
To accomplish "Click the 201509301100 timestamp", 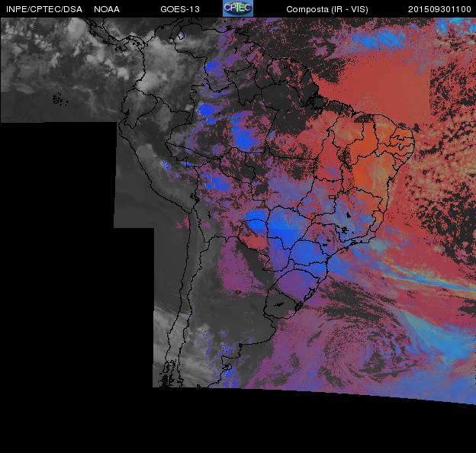I will coord(439,9).
